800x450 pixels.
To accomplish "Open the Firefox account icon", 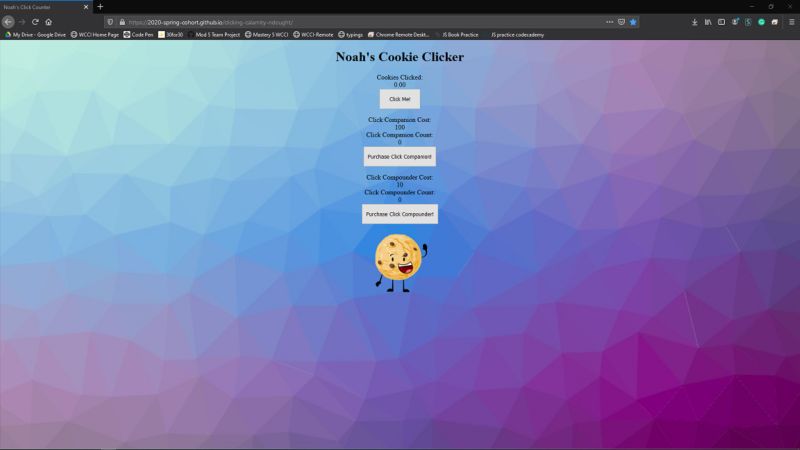I will 735,22.
